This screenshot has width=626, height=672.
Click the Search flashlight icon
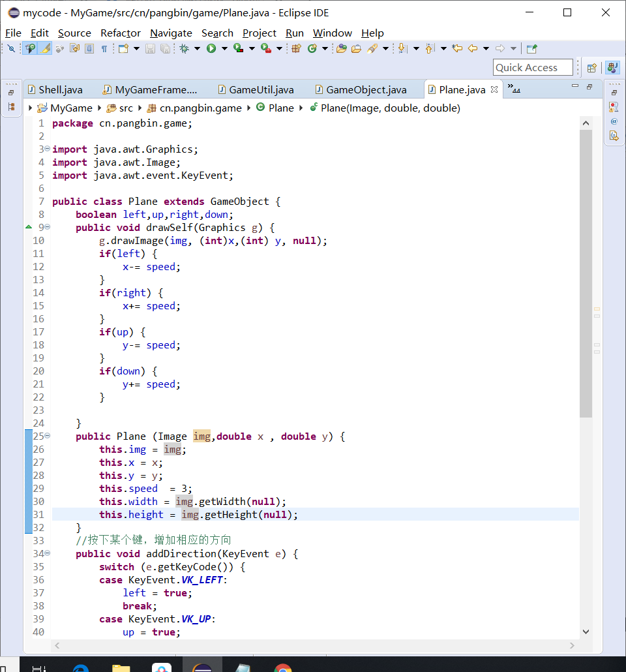372,48
